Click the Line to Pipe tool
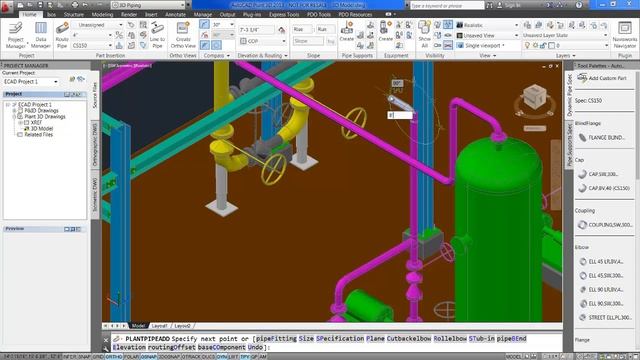Screen dimensions: 640x360 point(157,35)
